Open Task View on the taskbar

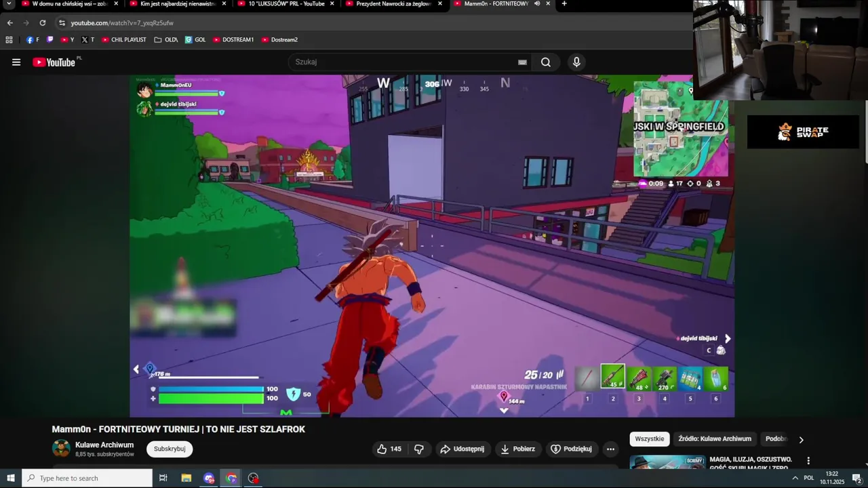pyautogui.click(x=163, y=478)
